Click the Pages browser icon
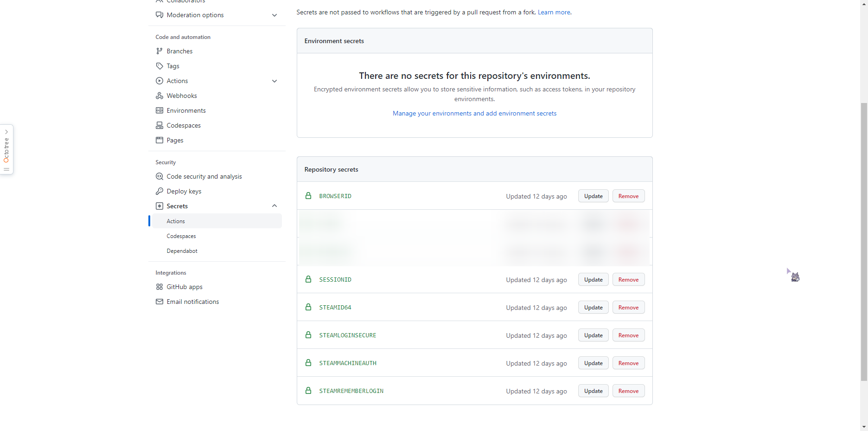Viewport: 868px width, 431px height. tap(160, 140)
